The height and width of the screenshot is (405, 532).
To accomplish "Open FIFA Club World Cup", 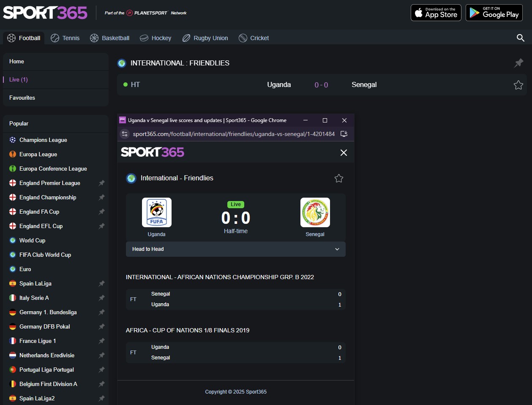I will [x=45, y=255].
